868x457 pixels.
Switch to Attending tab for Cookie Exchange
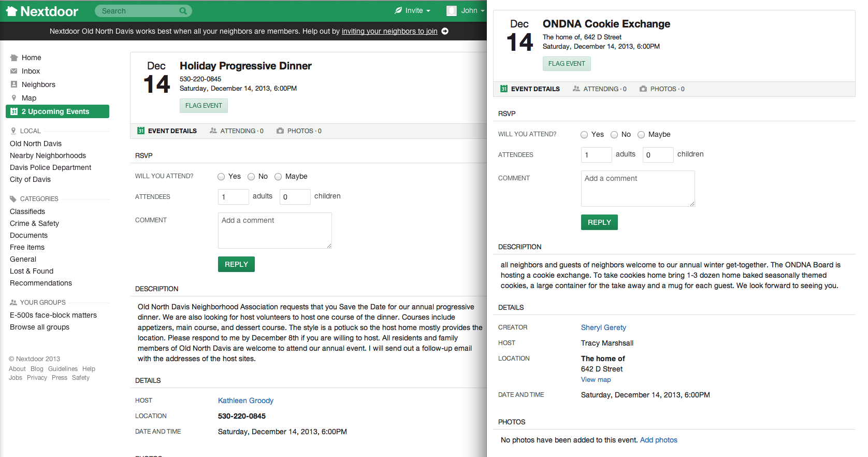point(600,89)
